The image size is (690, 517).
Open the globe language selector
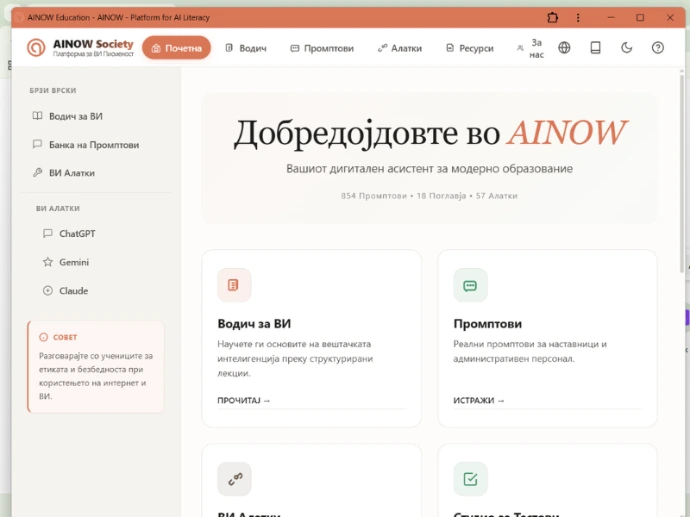[x=564, y=48]
